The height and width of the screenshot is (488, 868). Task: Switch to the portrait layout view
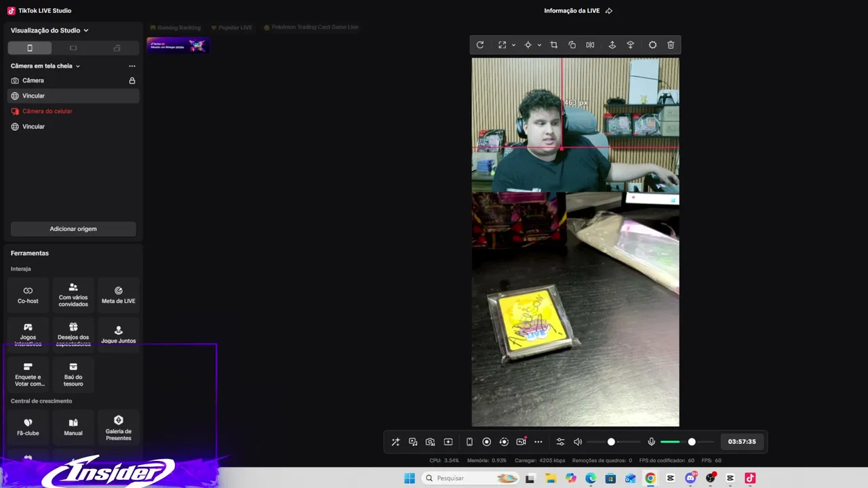click(30, 48)
